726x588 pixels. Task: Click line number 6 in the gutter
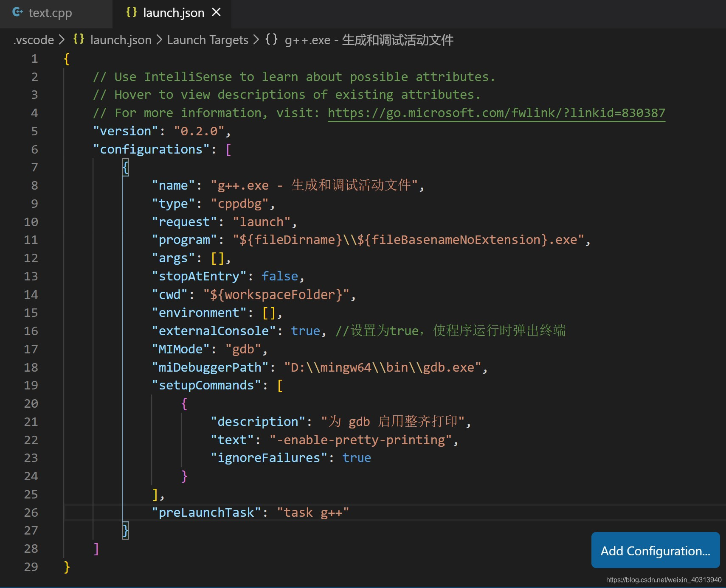[34, 149]
